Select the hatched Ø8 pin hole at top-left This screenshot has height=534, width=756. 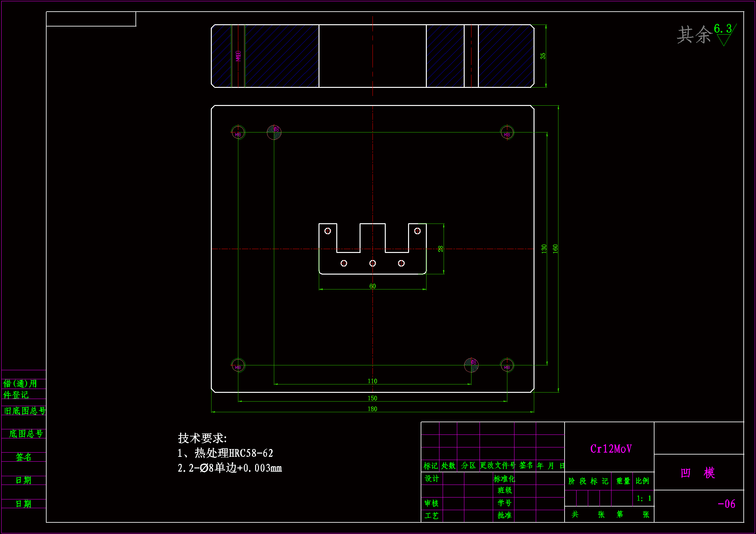(x=274, y=132)
